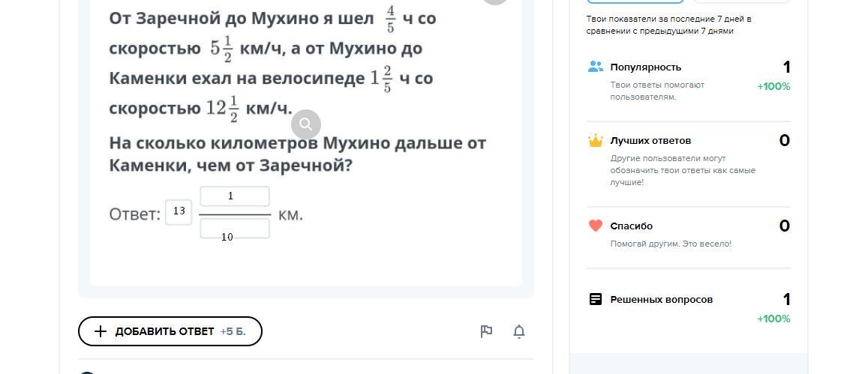Image resolution: width=868 pixels, height=374 pixels.
Task: Click the crown icon beside Лучших ответов
Action: coord(596,140)
